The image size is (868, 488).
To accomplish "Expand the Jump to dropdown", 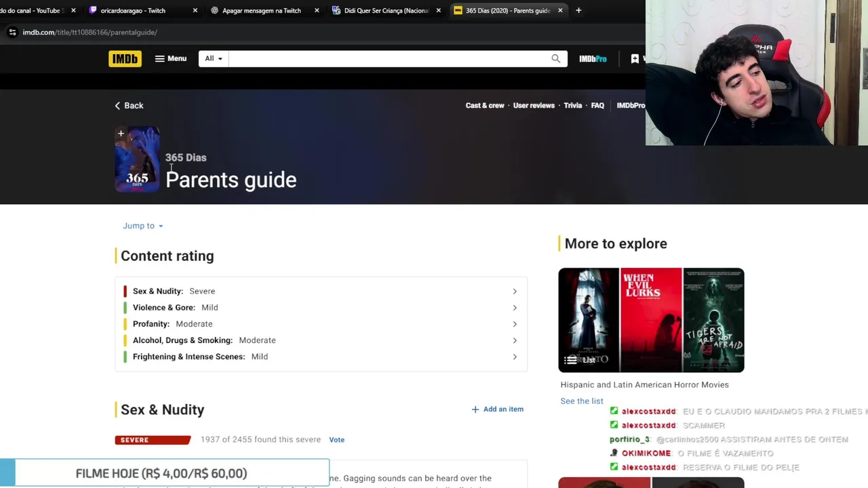I will 143,226.
